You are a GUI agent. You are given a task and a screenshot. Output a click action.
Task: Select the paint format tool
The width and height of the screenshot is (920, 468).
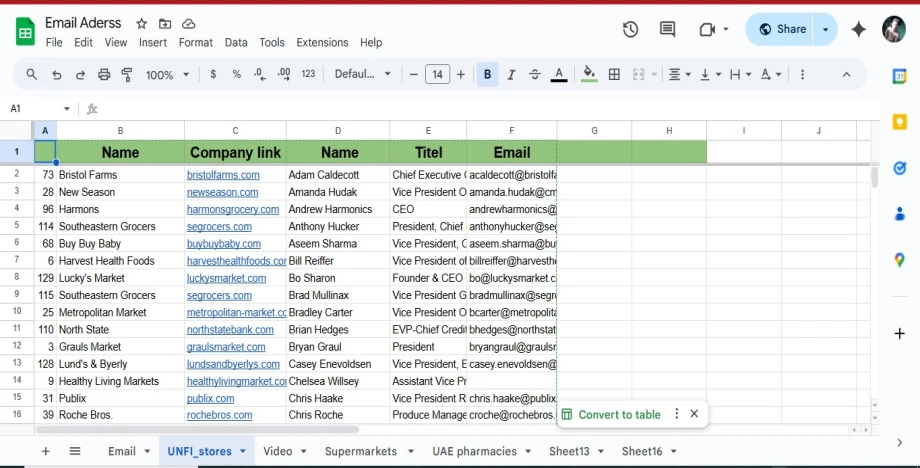coord(127,74)
